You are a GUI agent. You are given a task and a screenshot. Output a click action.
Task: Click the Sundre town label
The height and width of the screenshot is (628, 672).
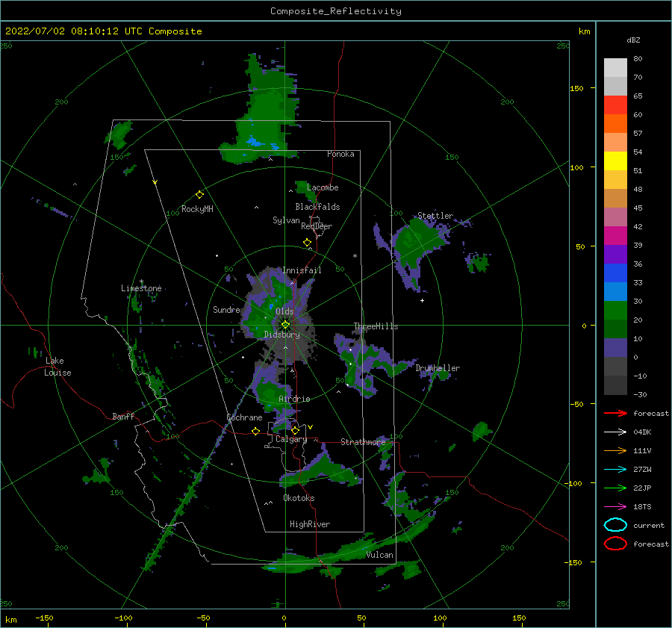pyautogui.click(x=226, y=309)
